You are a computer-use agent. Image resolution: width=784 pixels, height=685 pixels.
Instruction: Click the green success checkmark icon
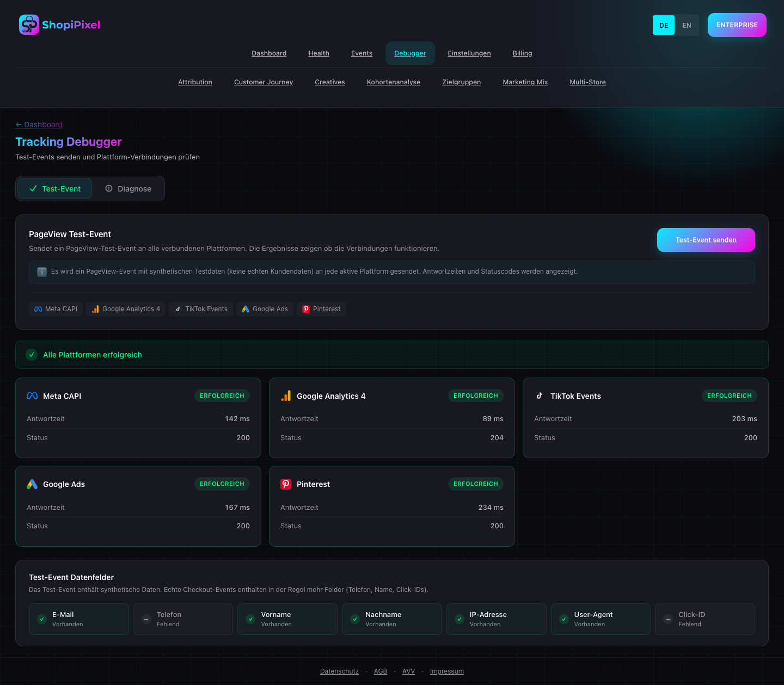point(32,355)
